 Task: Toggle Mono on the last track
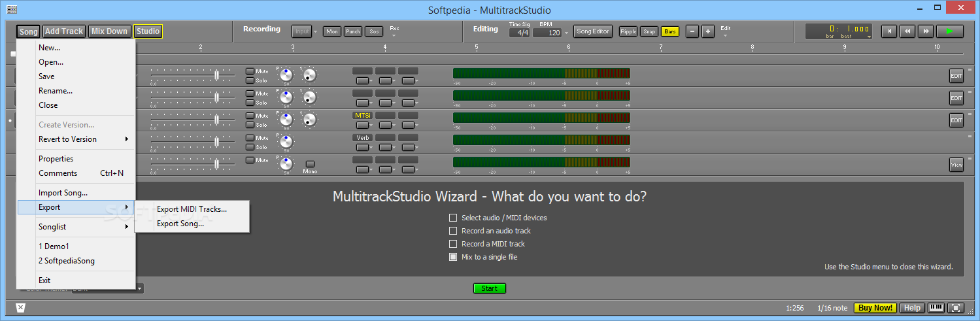coord(310,164)
